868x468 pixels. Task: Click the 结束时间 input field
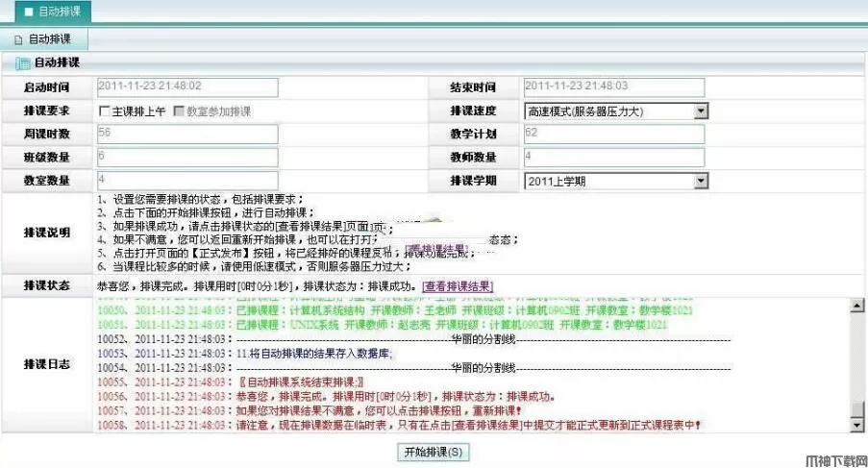614,87
